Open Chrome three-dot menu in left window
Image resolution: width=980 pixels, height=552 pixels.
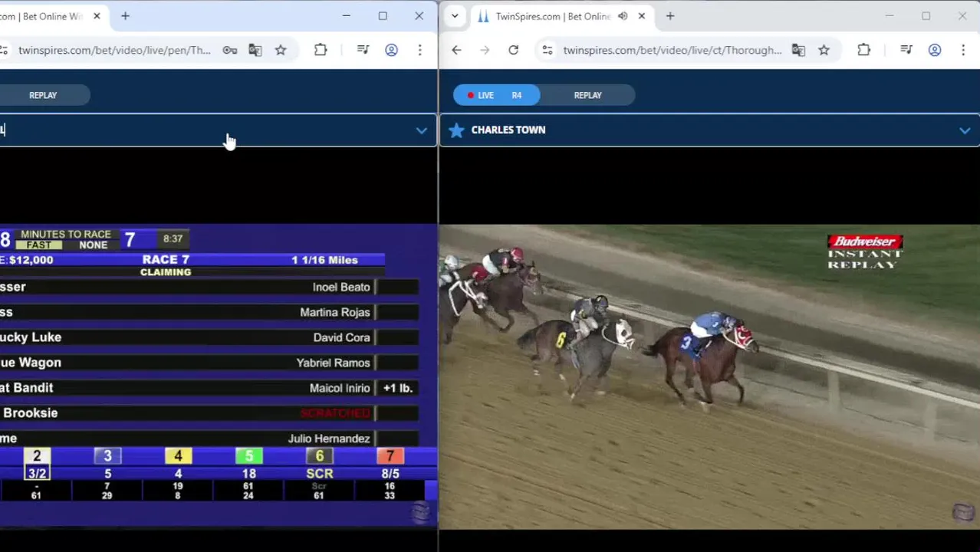click(419, 50)
